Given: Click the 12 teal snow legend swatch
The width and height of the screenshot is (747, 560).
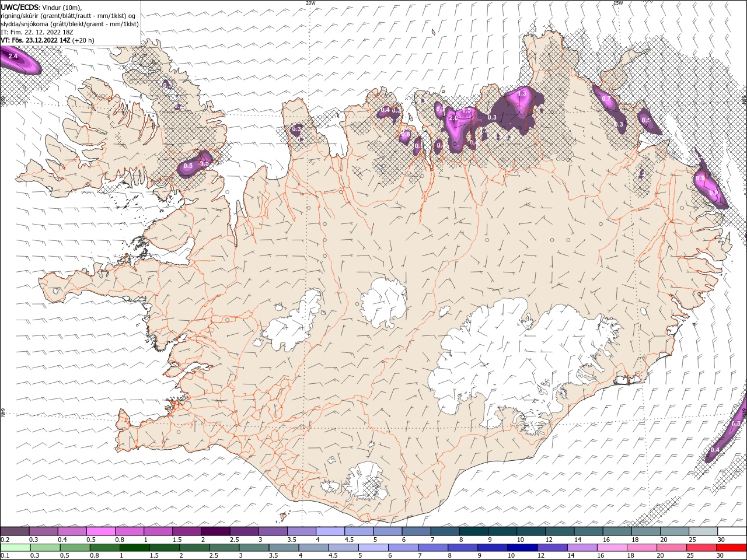Looking at the screenshot, I should click(x=560, y=531).
